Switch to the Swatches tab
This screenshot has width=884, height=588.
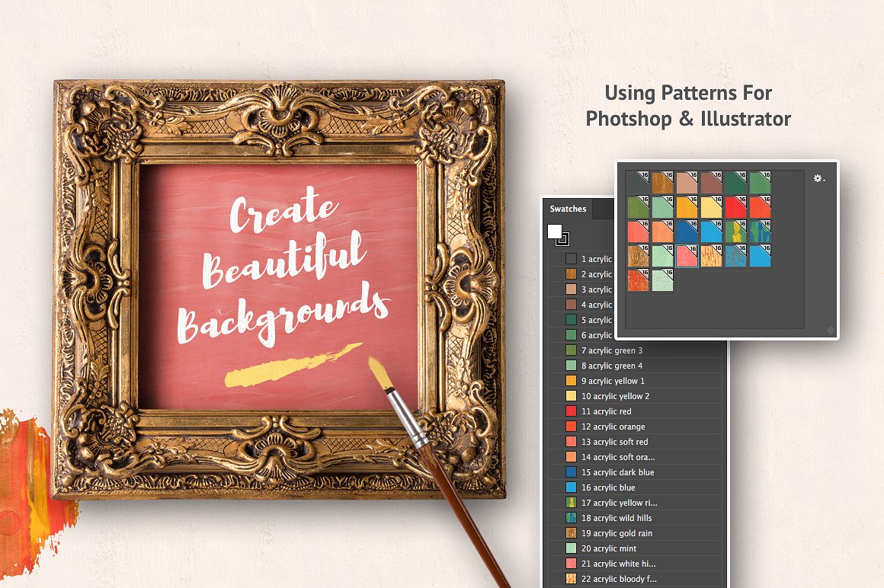point(568,209)
